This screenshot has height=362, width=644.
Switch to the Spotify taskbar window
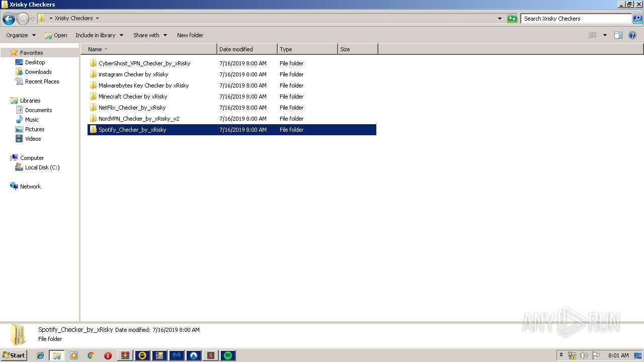click(228, 355)
